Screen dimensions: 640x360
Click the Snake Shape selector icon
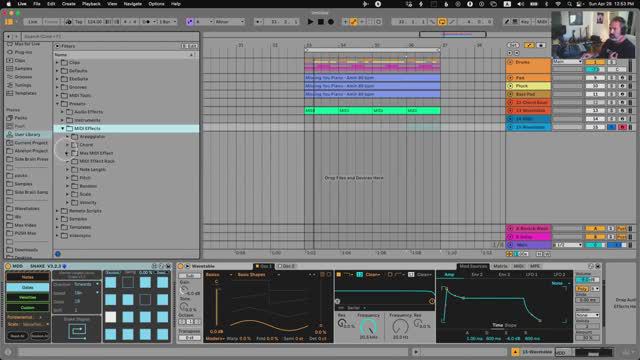point(77,330)
